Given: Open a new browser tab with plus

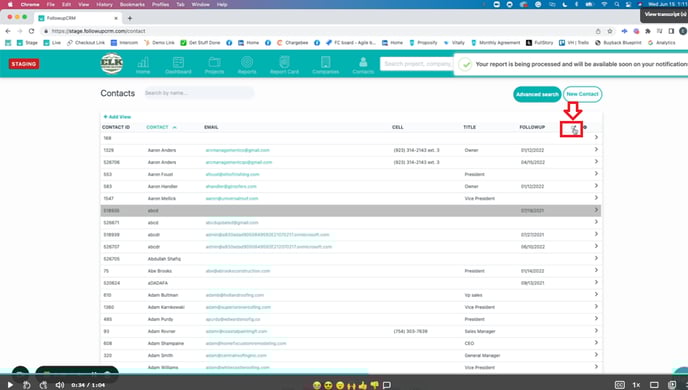Looking at the screenshot, I should point(130,18).
